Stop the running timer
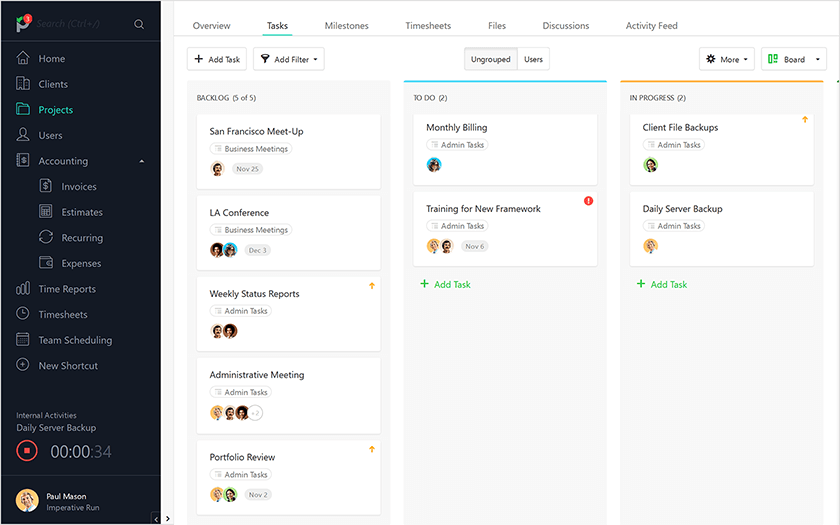The width and height of the screenshot is (840, 525). [27, 451]
